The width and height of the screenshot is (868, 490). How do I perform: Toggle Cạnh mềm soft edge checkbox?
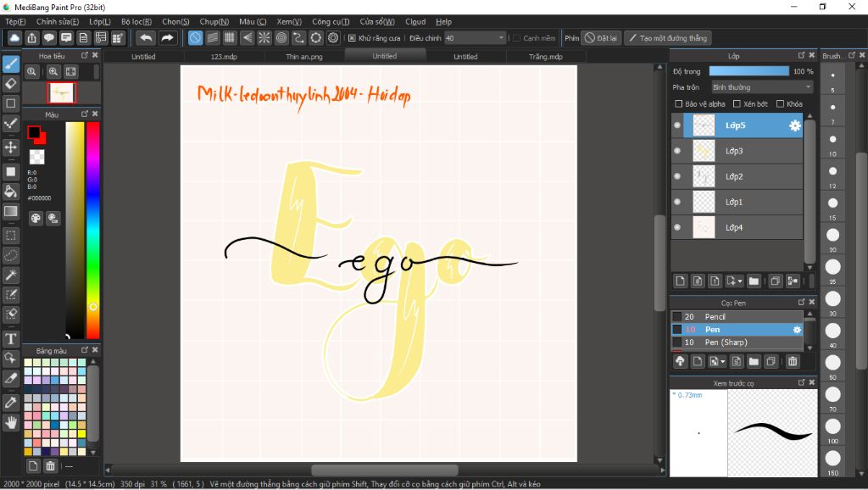516,38
